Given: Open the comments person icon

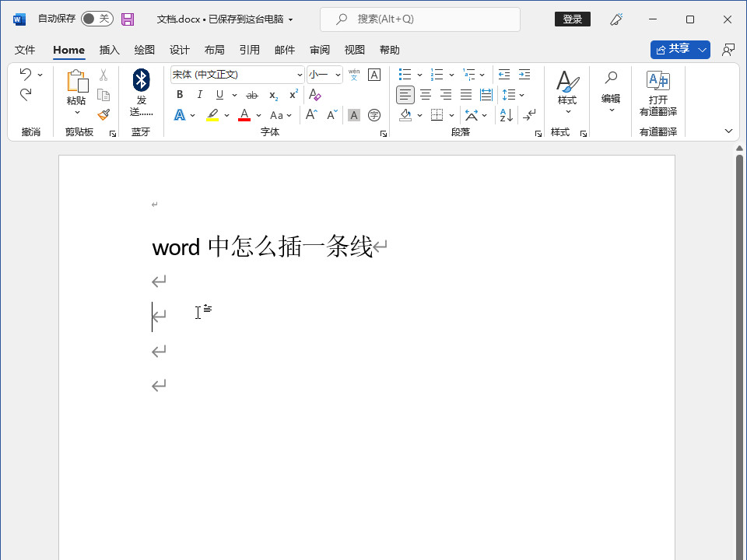Looking at the screenshot, I should tap(728, 50).
